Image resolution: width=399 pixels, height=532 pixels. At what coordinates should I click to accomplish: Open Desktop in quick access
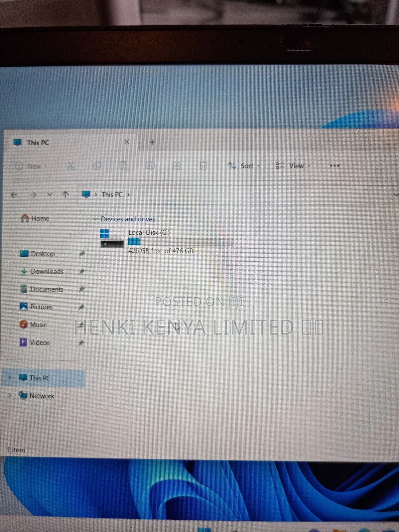(38, 254)
